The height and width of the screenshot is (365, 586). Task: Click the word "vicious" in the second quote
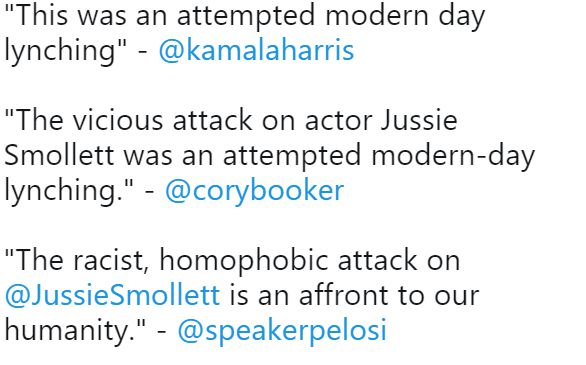coord(118,120)
